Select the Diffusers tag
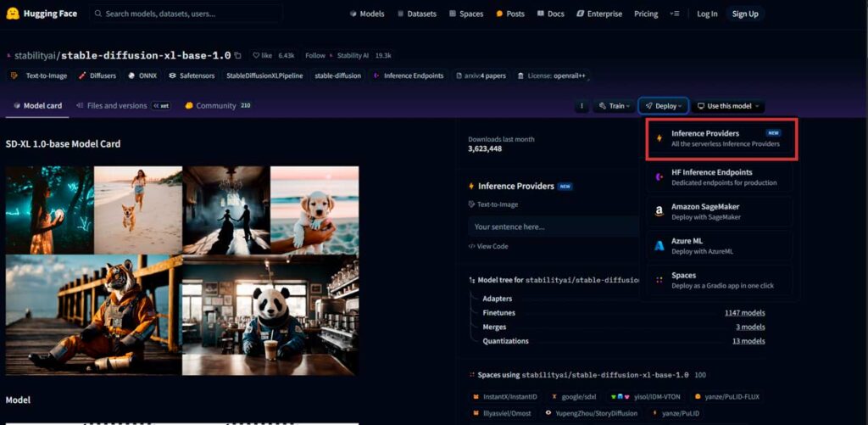The image size is (868, 425). (97, 75)
